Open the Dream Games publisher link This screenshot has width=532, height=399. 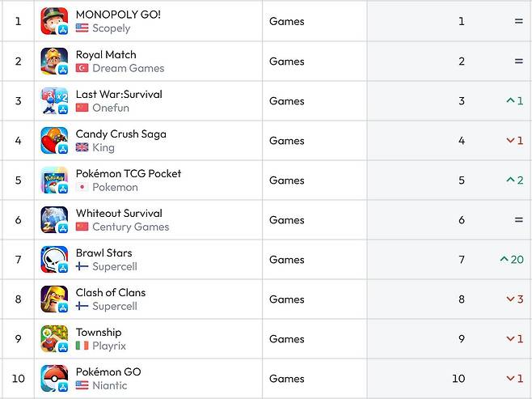click(x=128, y=68)
